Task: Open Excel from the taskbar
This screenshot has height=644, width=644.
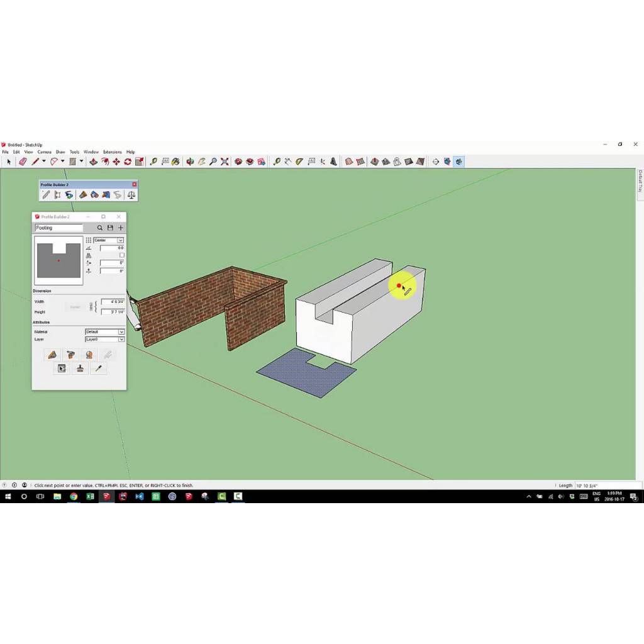Action: point(90,497)
